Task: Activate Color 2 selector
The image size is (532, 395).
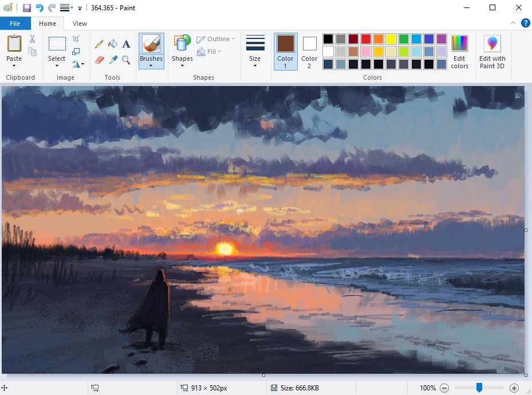Action: click(309, 52)
